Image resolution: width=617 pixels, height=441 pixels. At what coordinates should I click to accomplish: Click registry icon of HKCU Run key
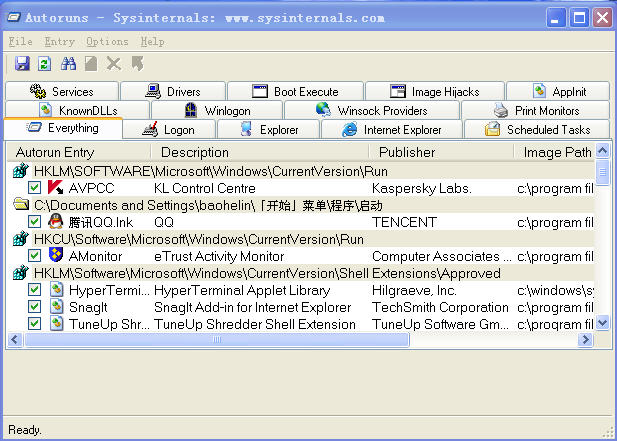21,239
